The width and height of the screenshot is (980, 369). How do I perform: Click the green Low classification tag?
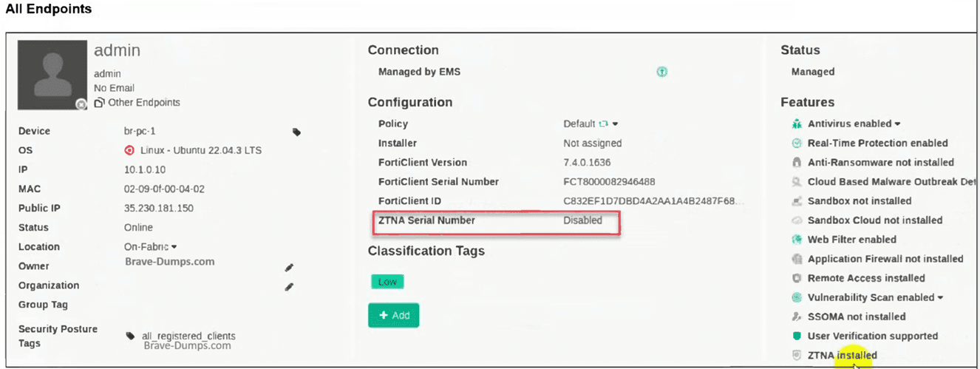coord(387,282)
